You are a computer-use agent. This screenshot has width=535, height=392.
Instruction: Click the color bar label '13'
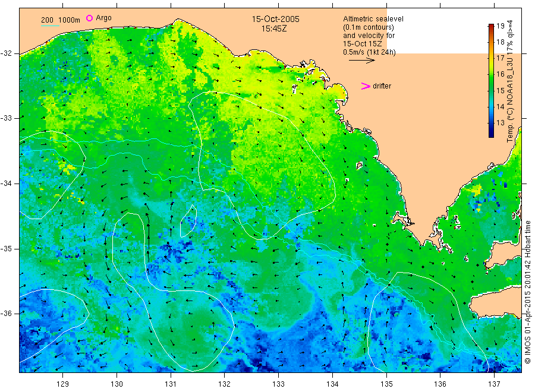pos(500,123)
